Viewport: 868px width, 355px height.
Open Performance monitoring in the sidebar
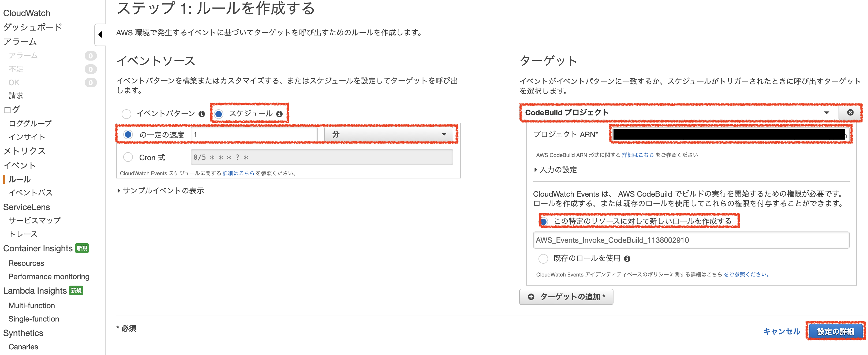49,276
